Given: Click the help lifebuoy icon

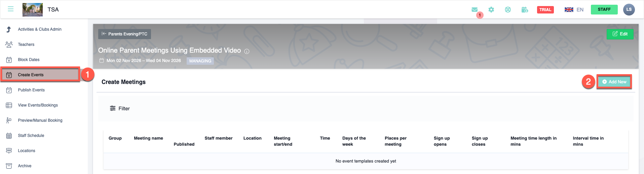Looking at the screenshot, I should [508, 9].
